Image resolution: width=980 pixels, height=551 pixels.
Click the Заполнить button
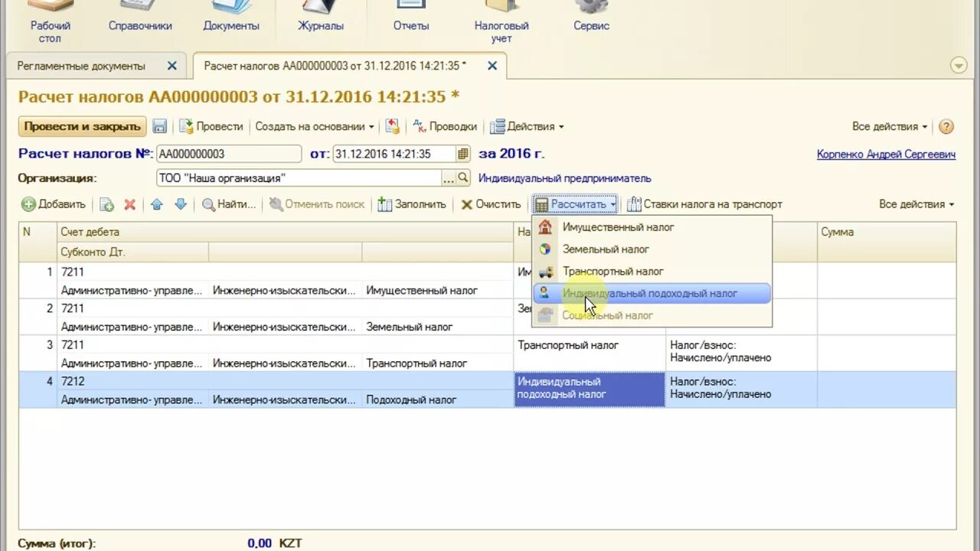(x=412, y=204)
